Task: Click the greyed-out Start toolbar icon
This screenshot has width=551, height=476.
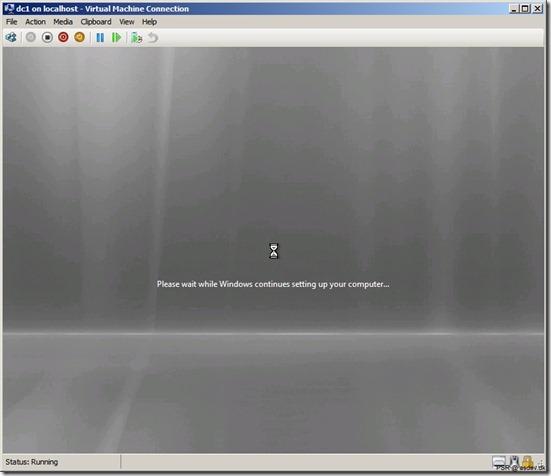Action: coord(31,37)
